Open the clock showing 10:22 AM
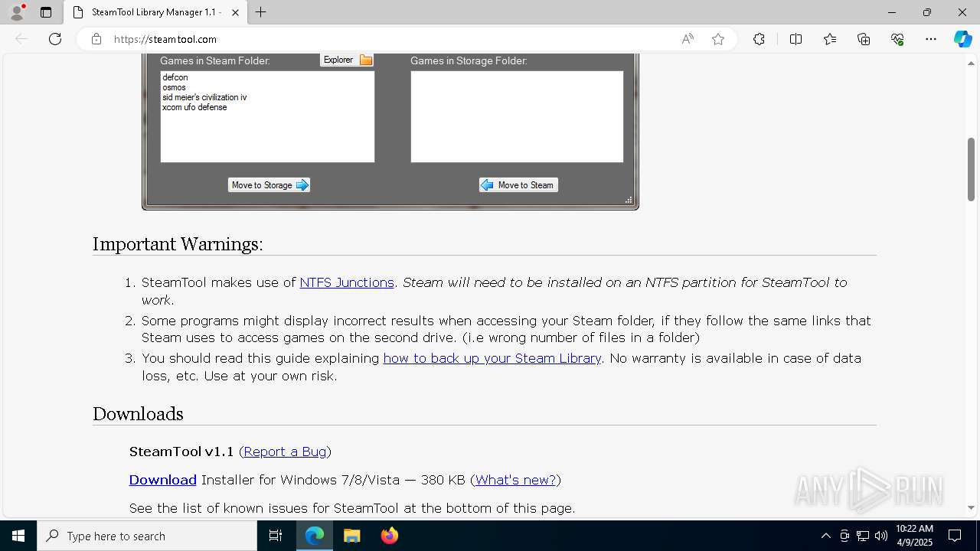 click(x=914, y=536)
